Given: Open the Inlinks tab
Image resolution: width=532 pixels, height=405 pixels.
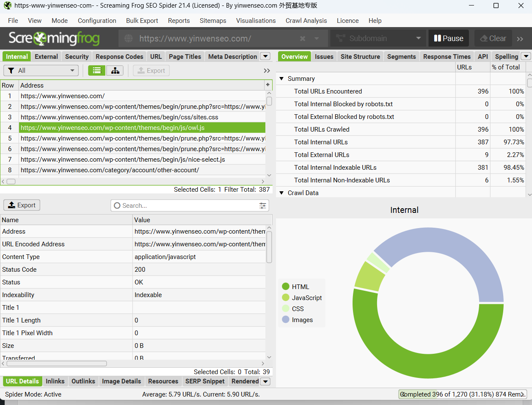Looking at the screenshot, I should [55, 381].
